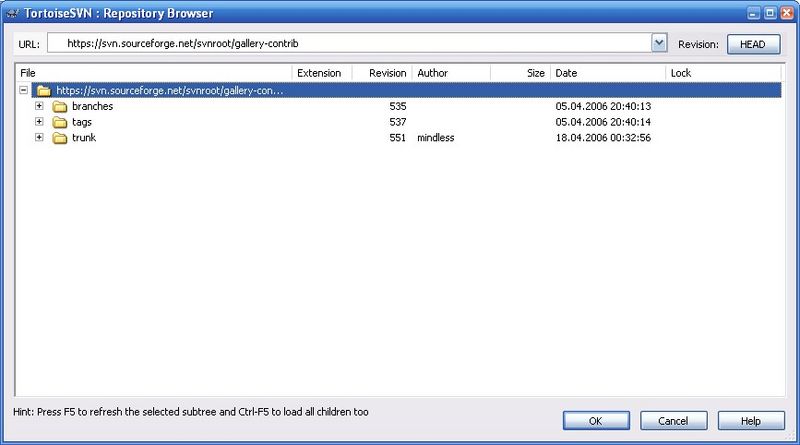This screenshot has height=445, width=800.
Task: Click date 05.04.2006 20:40:14
Action: click(x=603, y=122)
